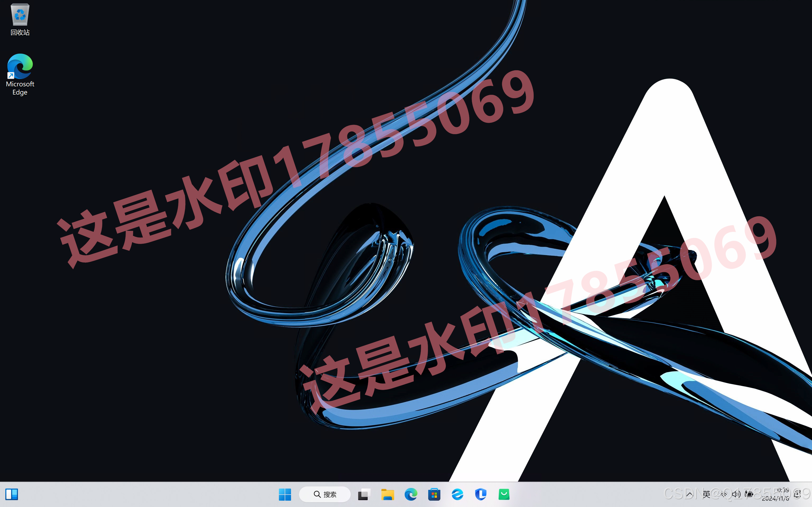Click the 搜索 search box in the taskbar

click(x=325, y=494)
